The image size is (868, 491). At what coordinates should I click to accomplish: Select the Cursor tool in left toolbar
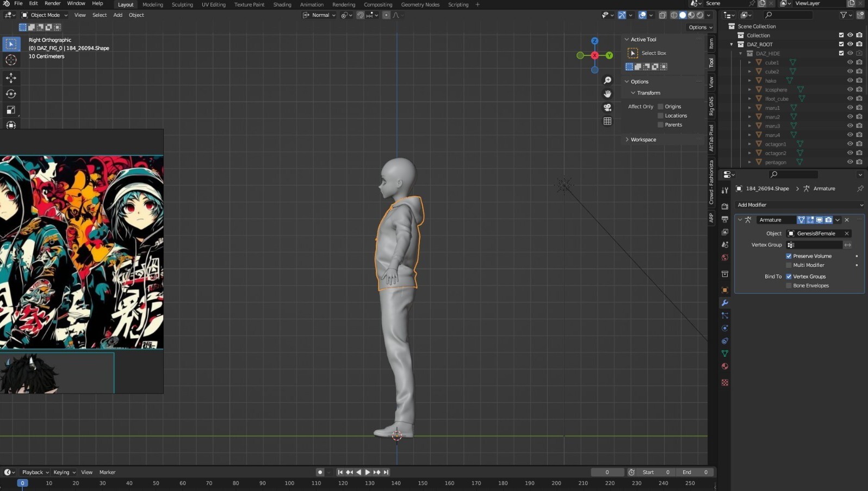[x=11, y=60]
